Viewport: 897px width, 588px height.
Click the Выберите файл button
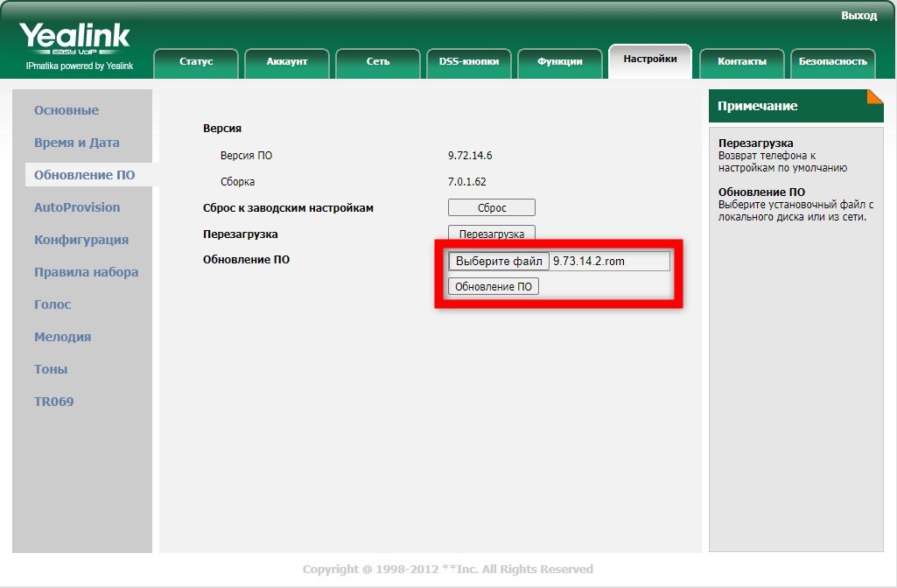point(499,262)
